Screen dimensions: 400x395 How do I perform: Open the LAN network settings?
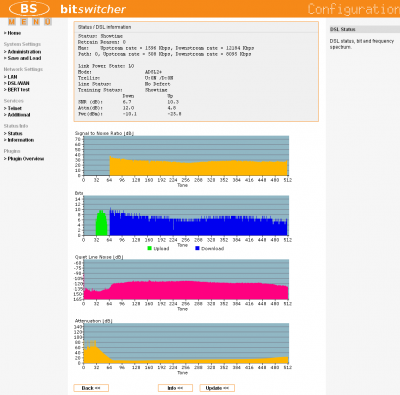click(x=12, y=77)
